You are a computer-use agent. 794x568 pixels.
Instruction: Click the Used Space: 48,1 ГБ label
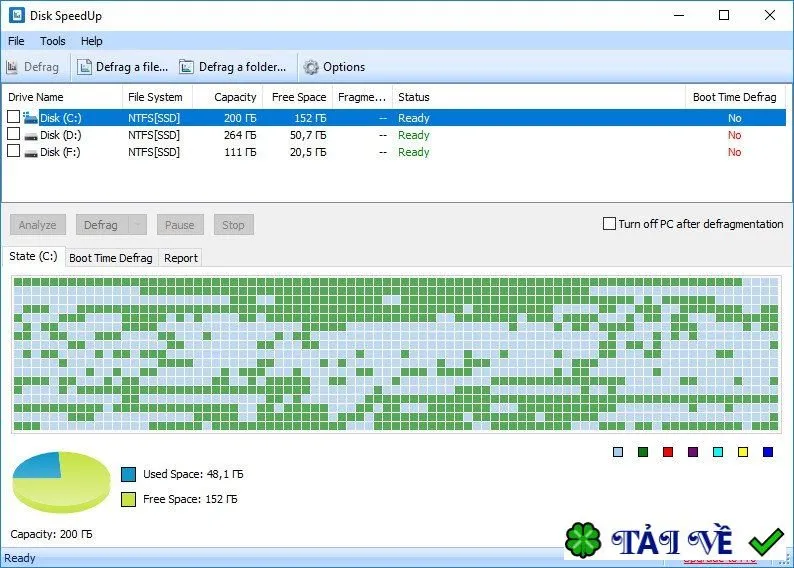coord(193,474)
